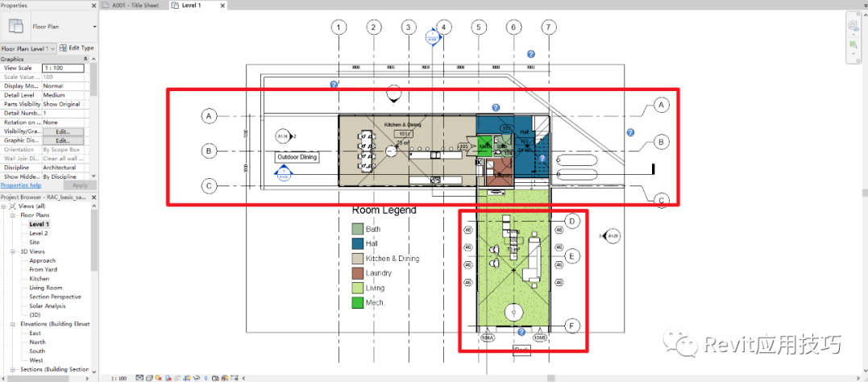Click the Detail Level icon in view control bar
The width and height of the screenshot is (868, 382).
[x=140, y=378]
